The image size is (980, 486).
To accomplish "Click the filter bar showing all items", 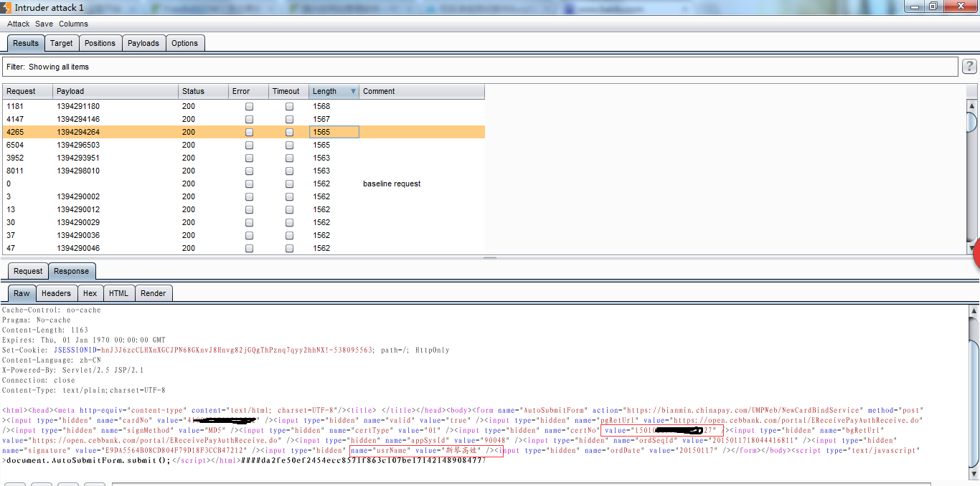I will pos(480,67).
